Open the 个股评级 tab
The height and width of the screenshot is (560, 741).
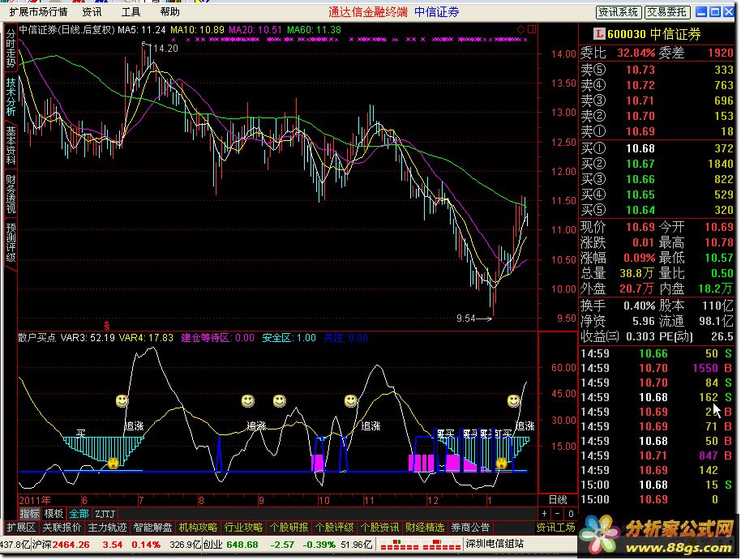coord(334,527)
